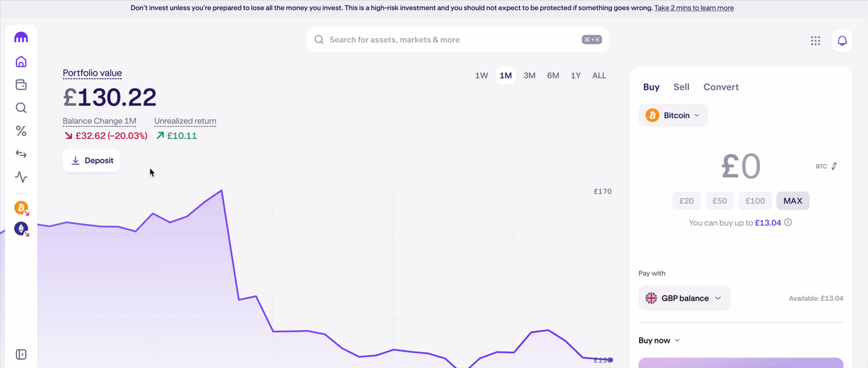
Task: Open the Home icon in sidebar
Action: pyautogui.click(x=21, y=62)
